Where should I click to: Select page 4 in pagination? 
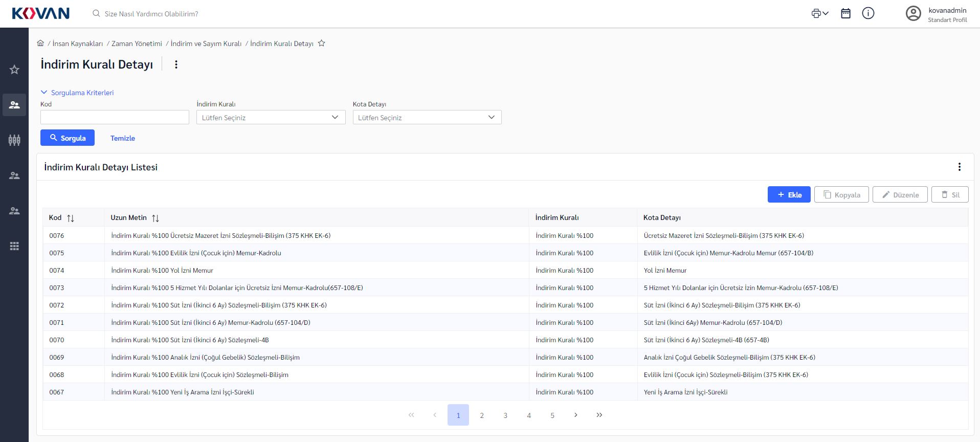pyautogui.click(x=529, y=415)
